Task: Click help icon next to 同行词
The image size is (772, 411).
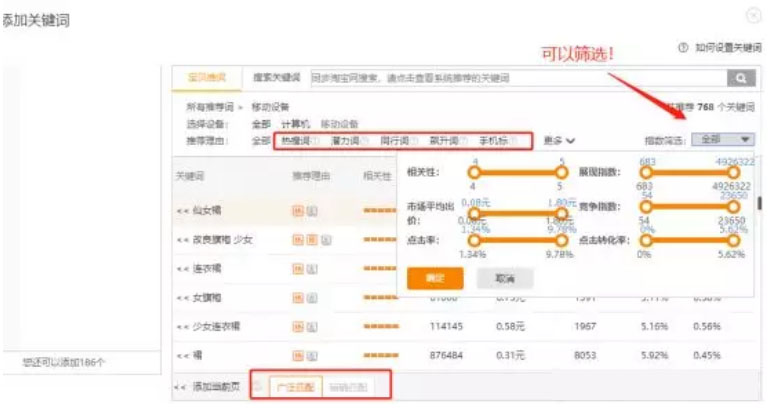Action: tap(414, 141)
